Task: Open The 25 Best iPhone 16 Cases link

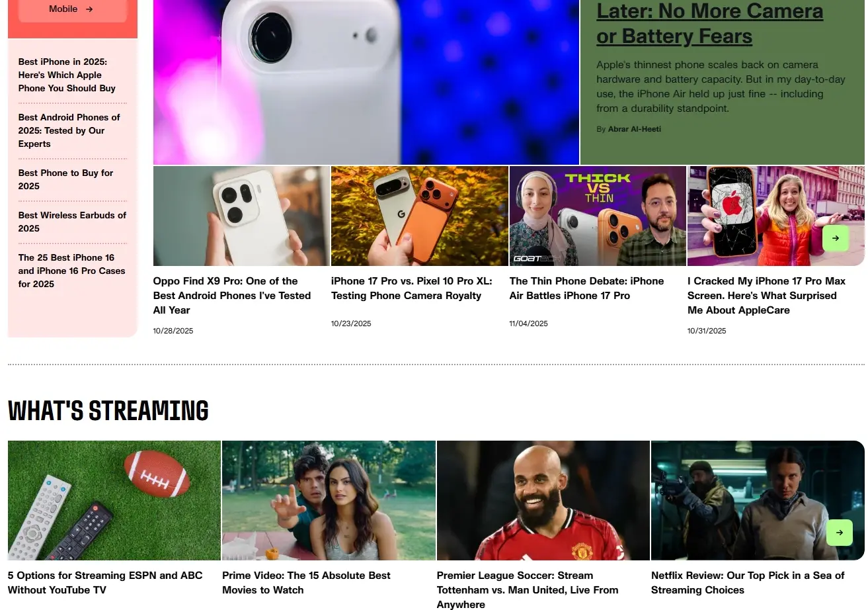Action: point(71,271)
